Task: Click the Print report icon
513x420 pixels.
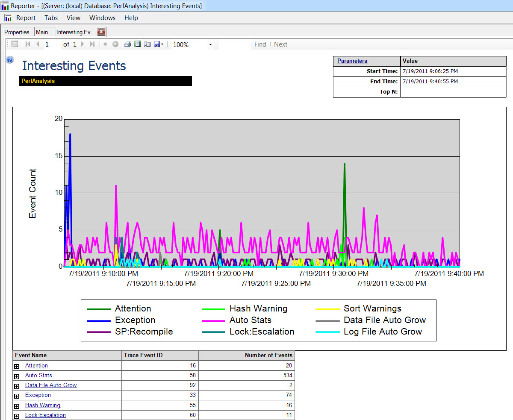Action: point(127,44)
